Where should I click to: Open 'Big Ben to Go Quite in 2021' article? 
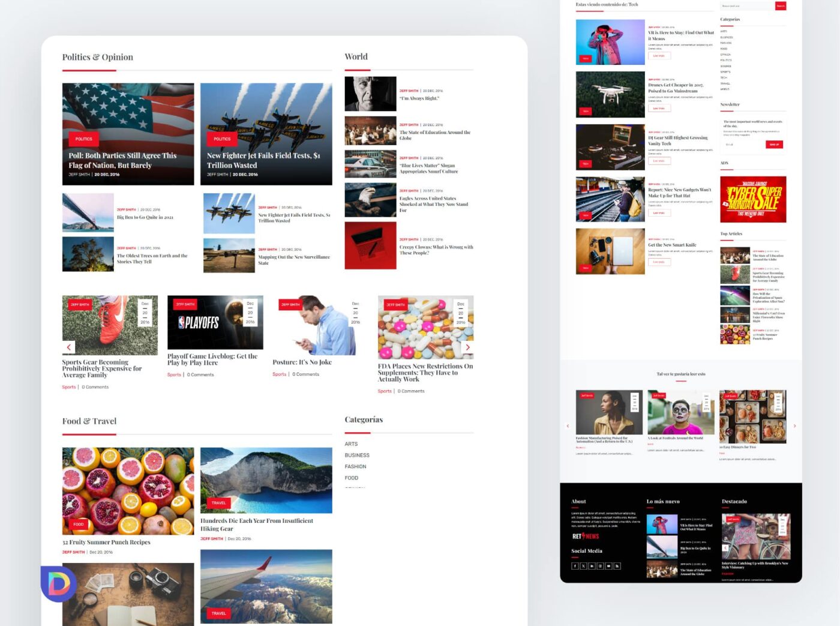(x=145, y=217)
